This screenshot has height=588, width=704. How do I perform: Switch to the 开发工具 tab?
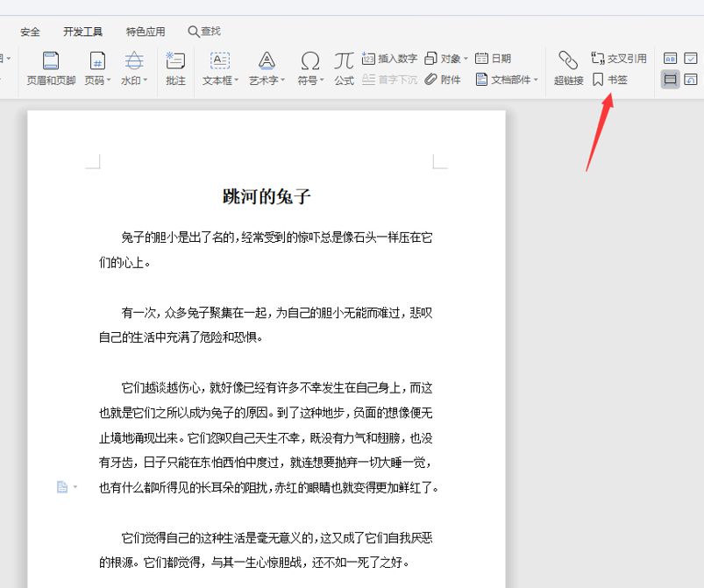tap(82, 32)
